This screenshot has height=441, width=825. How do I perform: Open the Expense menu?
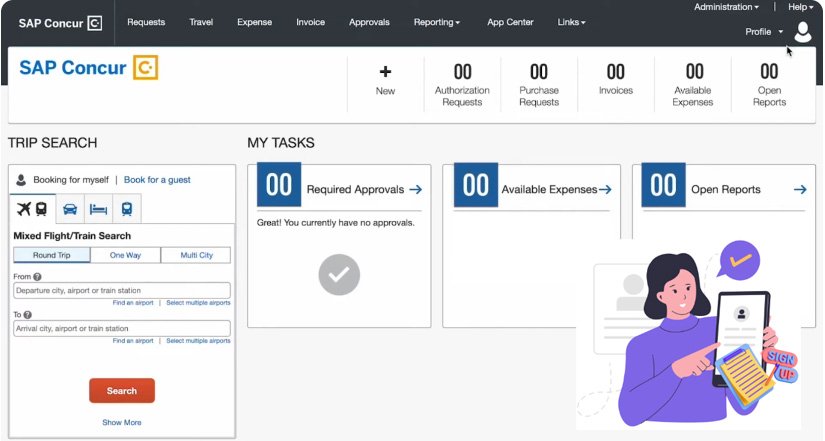(x=255, y=22)
